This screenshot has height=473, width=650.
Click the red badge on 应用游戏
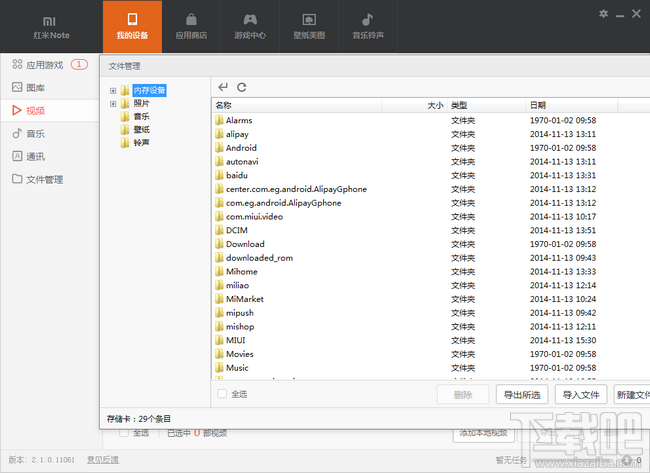[79, 64]
